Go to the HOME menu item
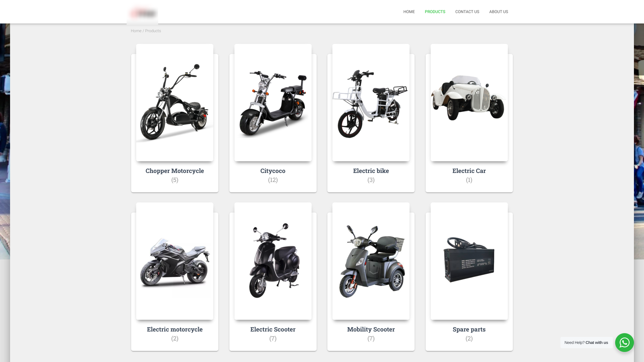 [409, 12]
